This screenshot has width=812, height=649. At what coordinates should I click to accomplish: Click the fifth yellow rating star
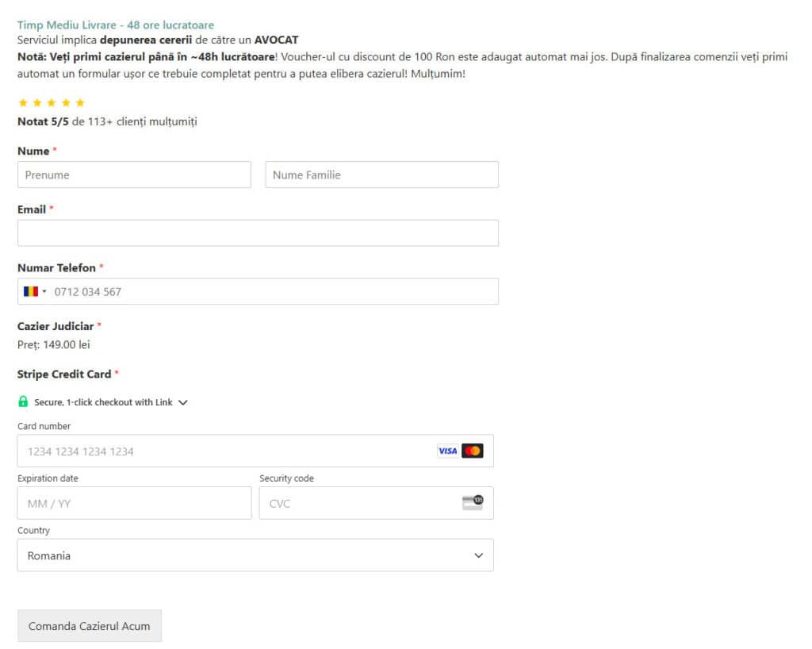click(79, 103)
